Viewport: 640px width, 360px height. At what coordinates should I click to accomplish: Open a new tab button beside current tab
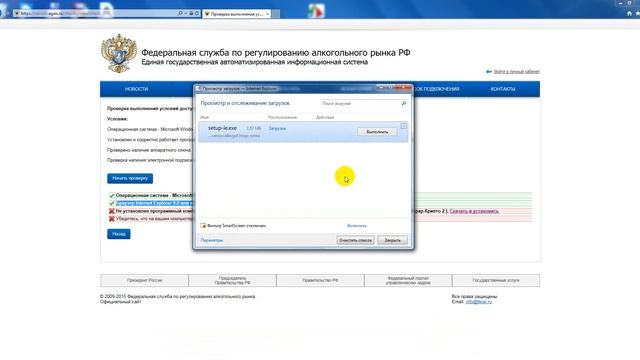276,14
